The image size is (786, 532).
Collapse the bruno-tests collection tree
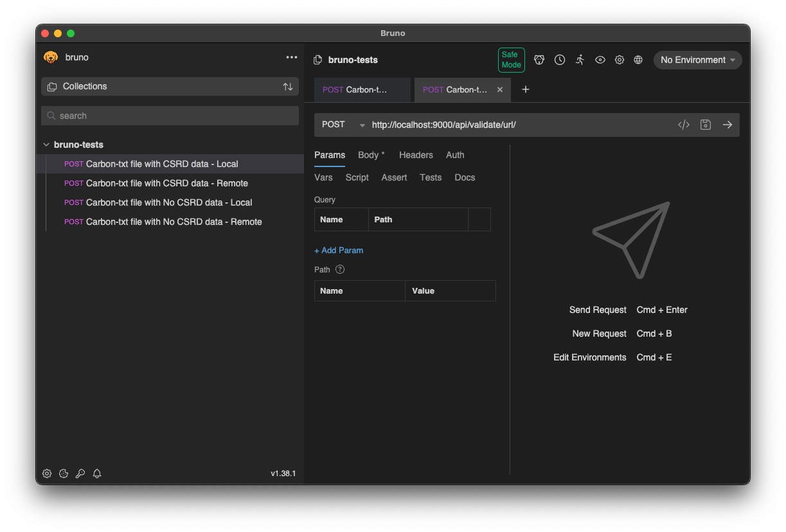46,145
